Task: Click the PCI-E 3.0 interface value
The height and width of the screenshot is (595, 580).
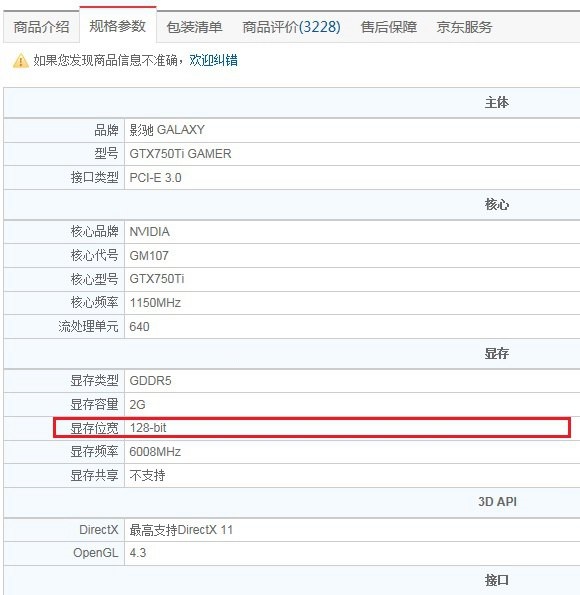Action: click(x=155, y=178)
